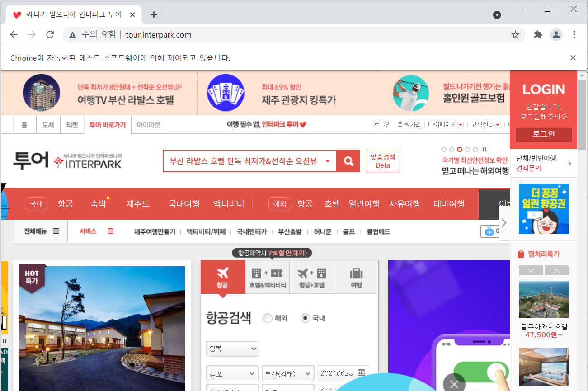588x391 pixels.
Task: Click the browser back arrow
Action: point(14,35)
